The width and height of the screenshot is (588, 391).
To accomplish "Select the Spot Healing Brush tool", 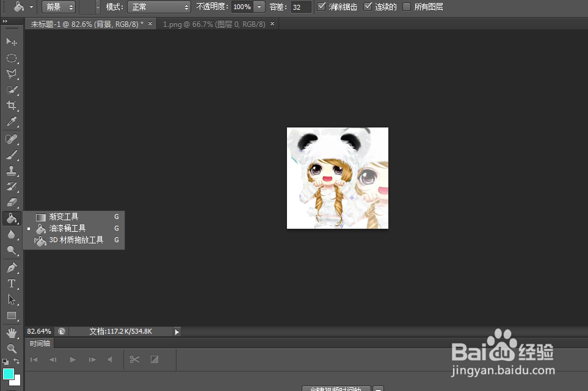I will (12, 139).
